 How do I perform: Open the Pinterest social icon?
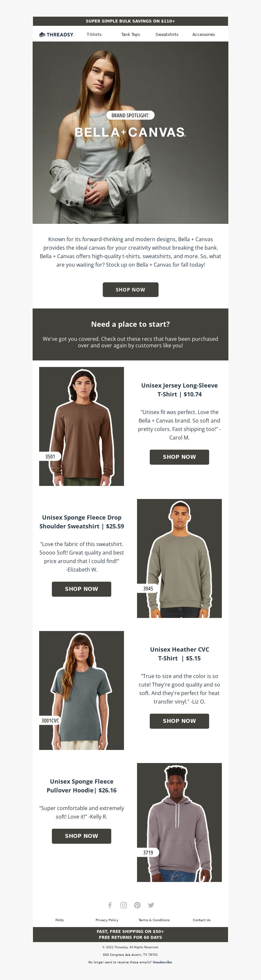pyautogui.click(x=137, y=905)
